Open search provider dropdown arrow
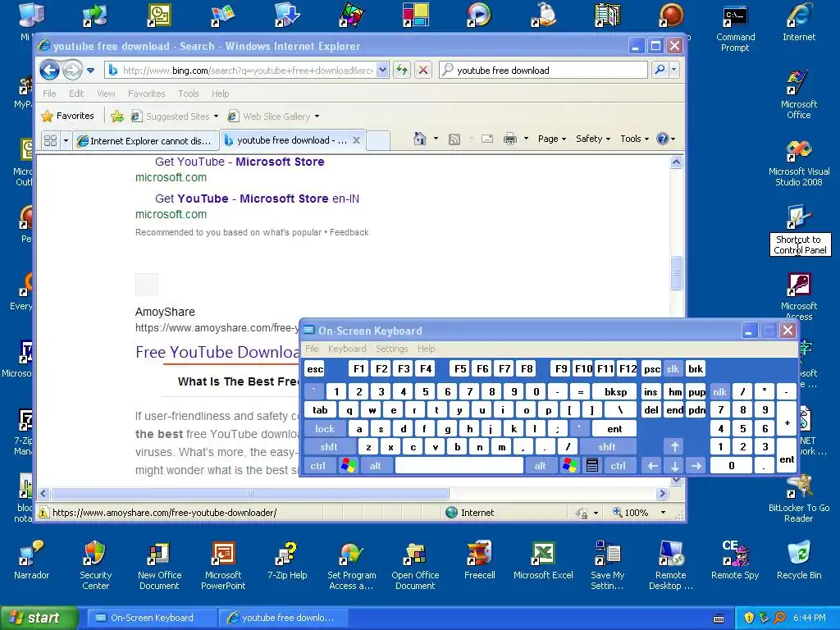840x630 pixels. (x=674, y=70)
